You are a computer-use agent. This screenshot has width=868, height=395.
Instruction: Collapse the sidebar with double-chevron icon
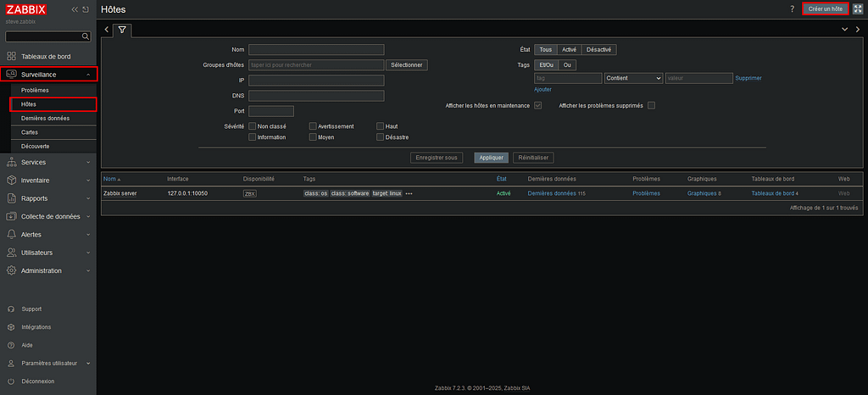point(75,9)
